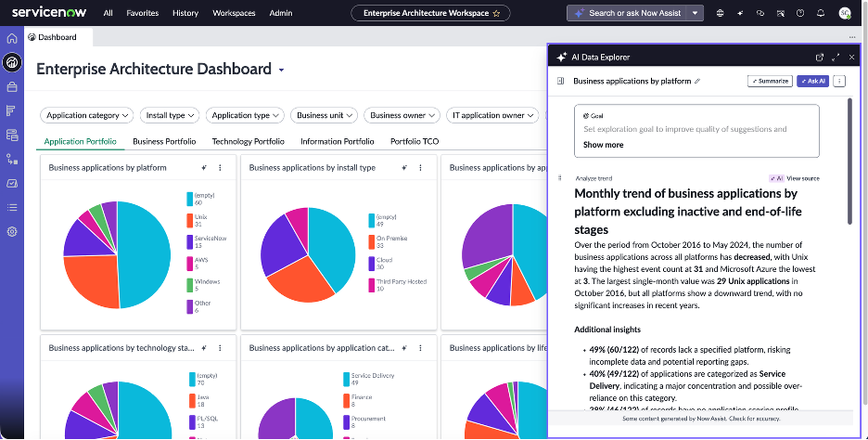Click the globe icon in the top bar
868x440 pixels.
coord(720,13)
